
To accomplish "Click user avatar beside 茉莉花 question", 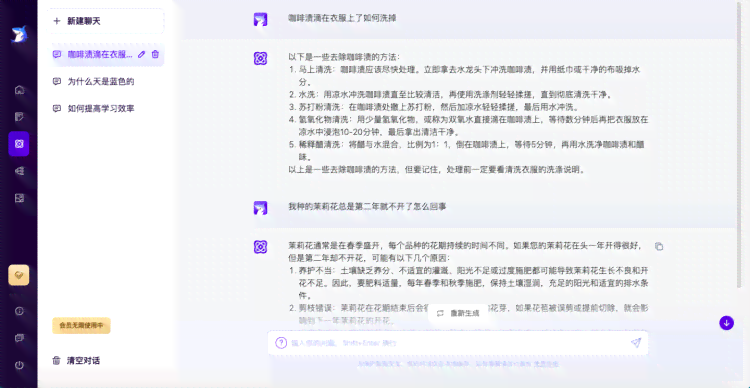I will pyautogui.click(x=260, y=207).
